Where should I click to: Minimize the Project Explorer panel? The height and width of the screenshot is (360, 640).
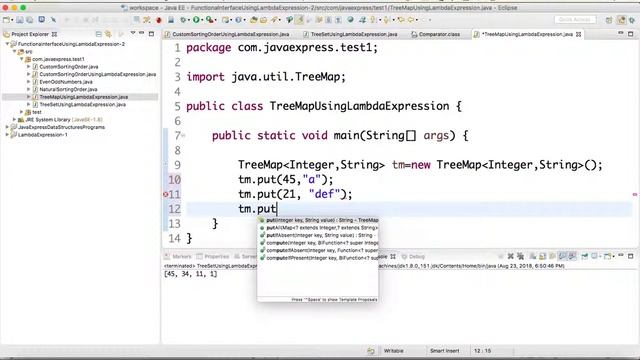click(x=141, y=33)
